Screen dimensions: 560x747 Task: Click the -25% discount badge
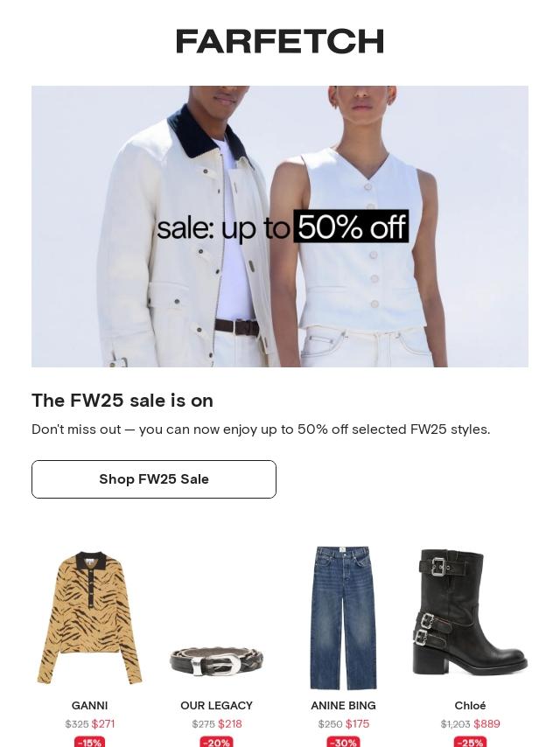point(470,742)
